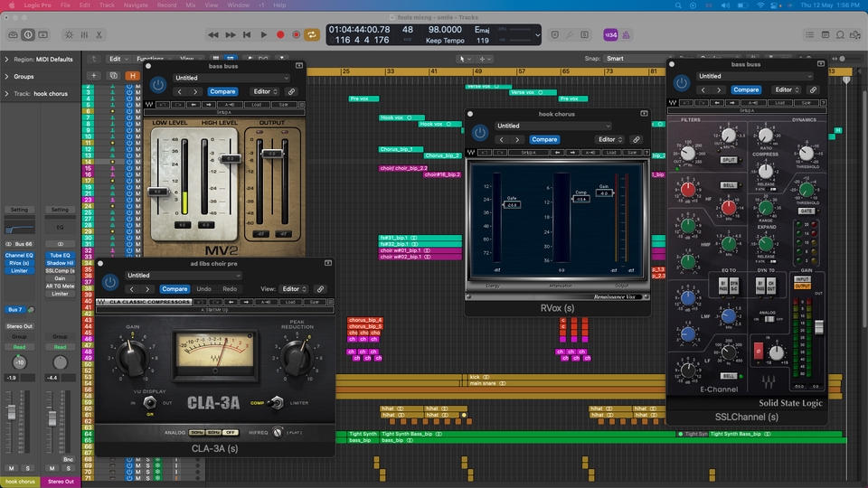Click the link icon in the MV2 window

coord(291,91)
